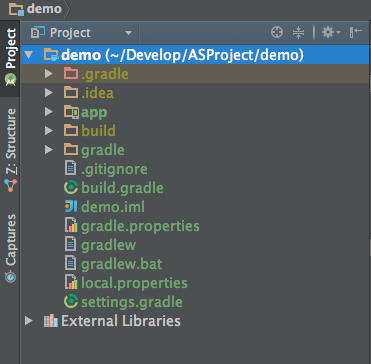Open the gear settings menu

tap(331, 32)
